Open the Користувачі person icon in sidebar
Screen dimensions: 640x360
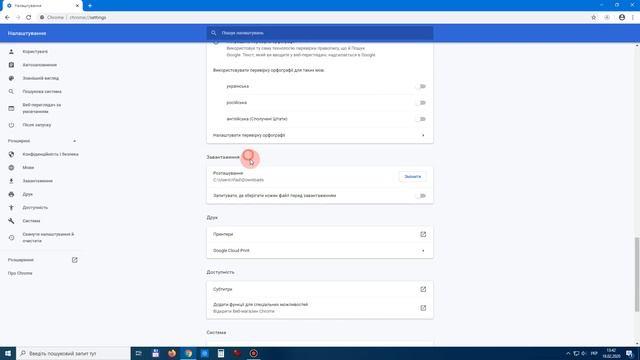coord(11,52)
